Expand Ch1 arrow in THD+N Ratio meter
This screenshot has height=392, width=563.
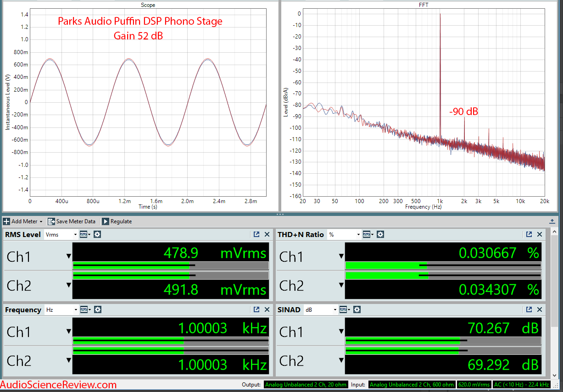click(341, 256)
